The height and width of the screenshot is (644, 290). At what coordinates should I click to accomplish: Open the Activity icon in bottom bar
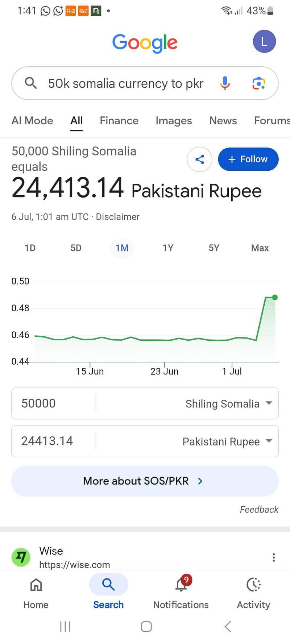click(253, 585)
